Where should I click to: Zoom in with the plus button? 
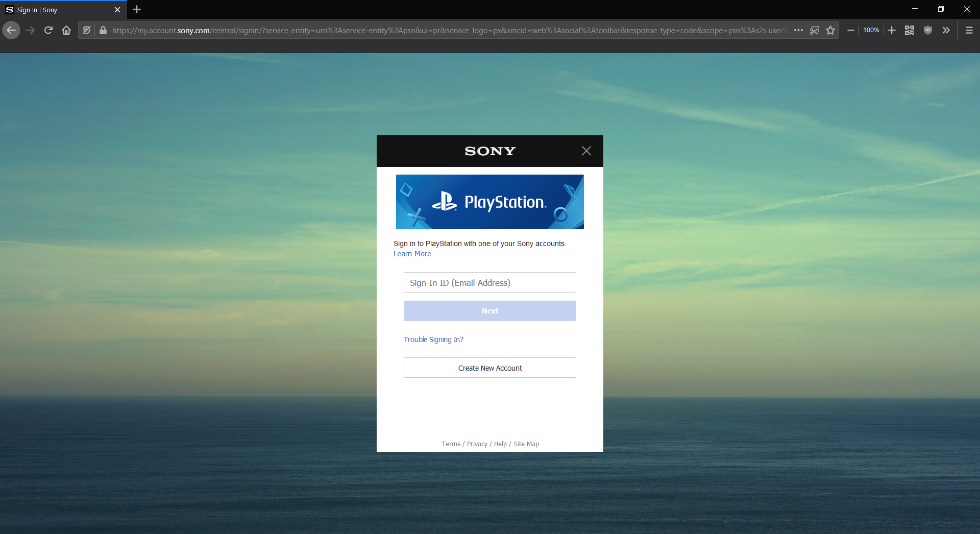click(x=892, y=30)
